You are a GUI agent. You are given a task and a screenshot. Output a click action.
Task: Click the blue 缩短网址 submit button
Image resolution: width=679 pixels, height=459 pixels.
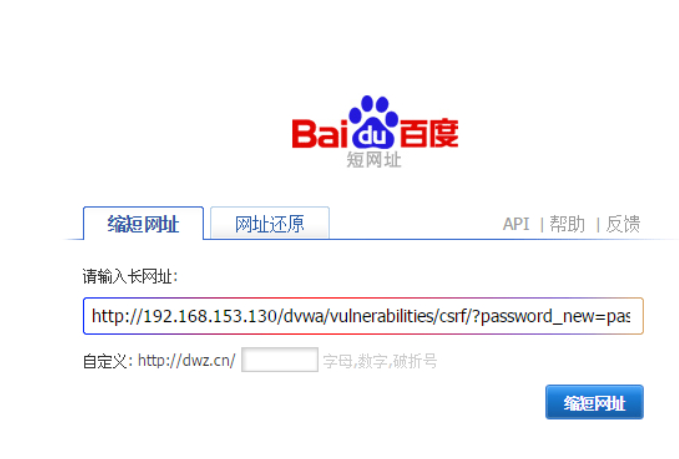pyautogui.click(x=594, y=402)
